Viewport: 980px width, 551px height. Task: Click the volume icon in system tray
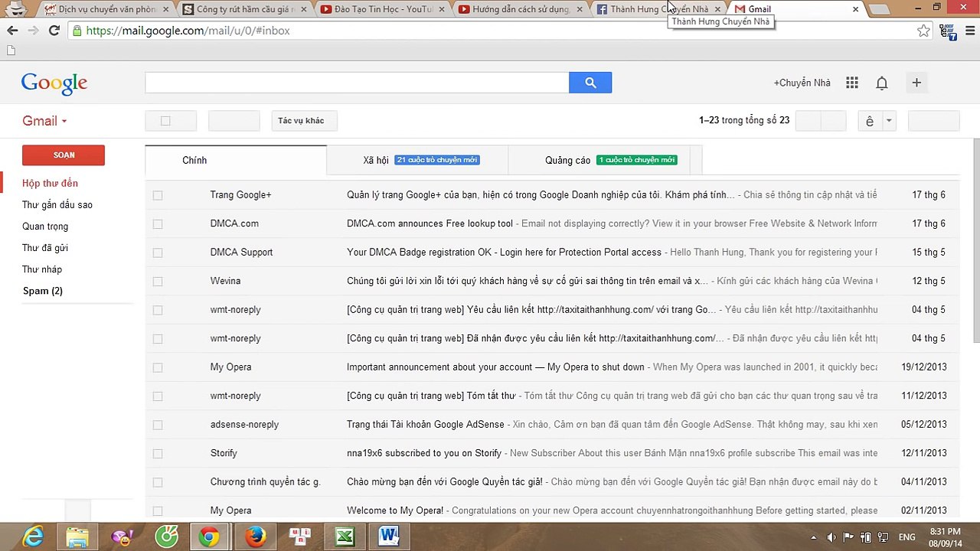[x=831, y=537]
